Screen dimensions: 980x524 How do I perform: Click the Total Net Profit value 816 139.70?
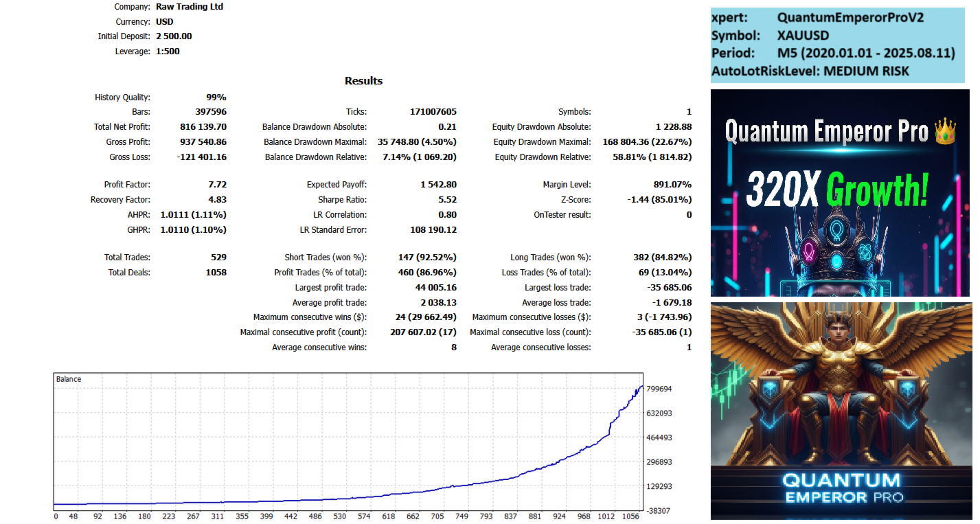point(202,127)
